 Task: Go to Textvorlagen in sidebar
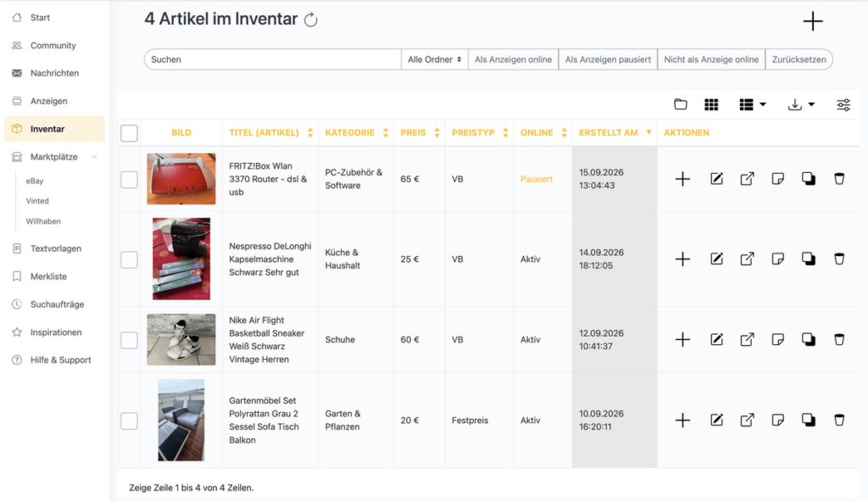[54, 248]
